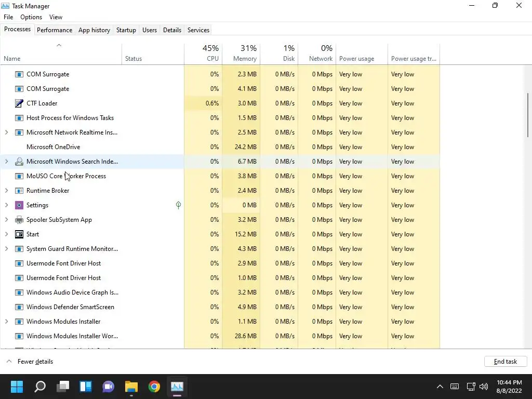Expand Microsoft Windows Search Indexer row
The width and height of the screenshot is (532, 399).
click(x=6, y=162)
